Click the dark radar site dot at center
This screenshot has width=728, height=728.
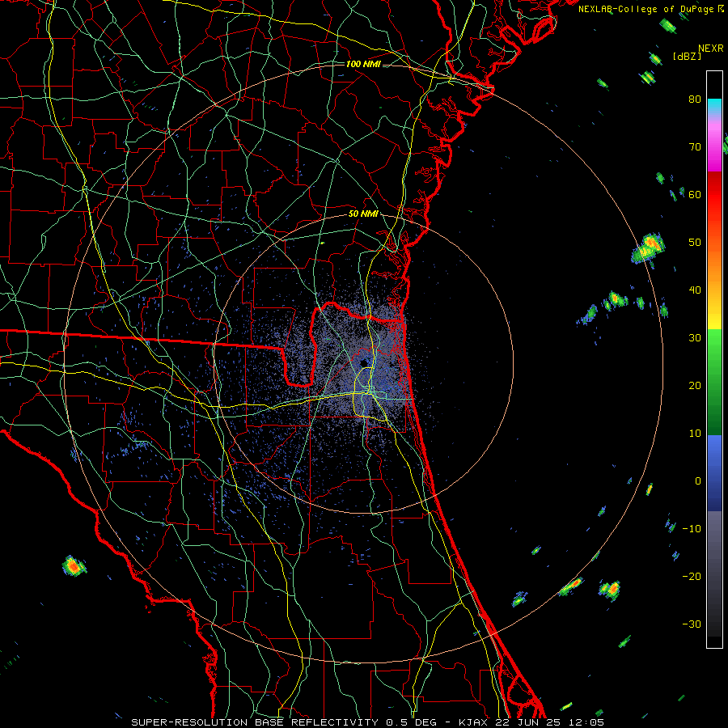pyautogui.click(x=363, y=363)
